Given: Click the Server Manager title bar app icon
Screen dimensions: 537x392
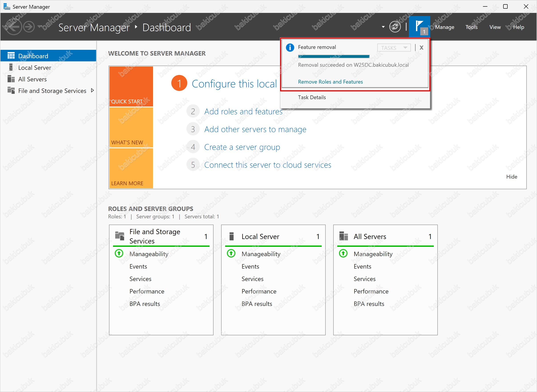Looking at the screenshot, I should (x=7, y=6).
